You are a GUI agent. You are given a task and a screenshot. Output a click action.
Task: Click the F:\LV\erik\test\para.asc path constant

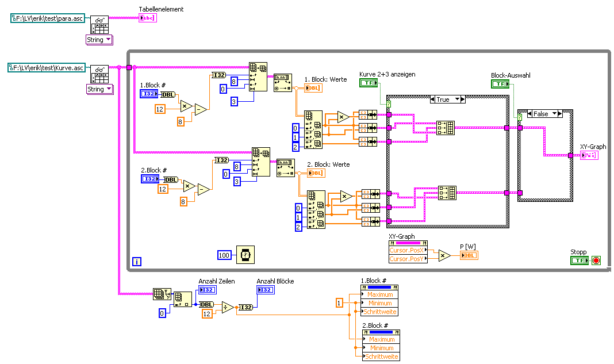(48, 18)
